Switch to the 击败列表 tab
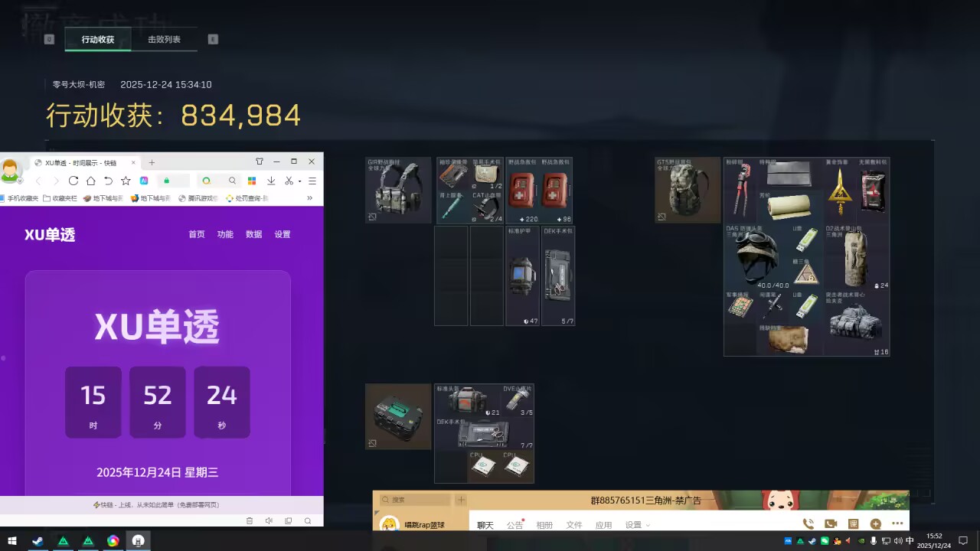 (x=164, y=39)
